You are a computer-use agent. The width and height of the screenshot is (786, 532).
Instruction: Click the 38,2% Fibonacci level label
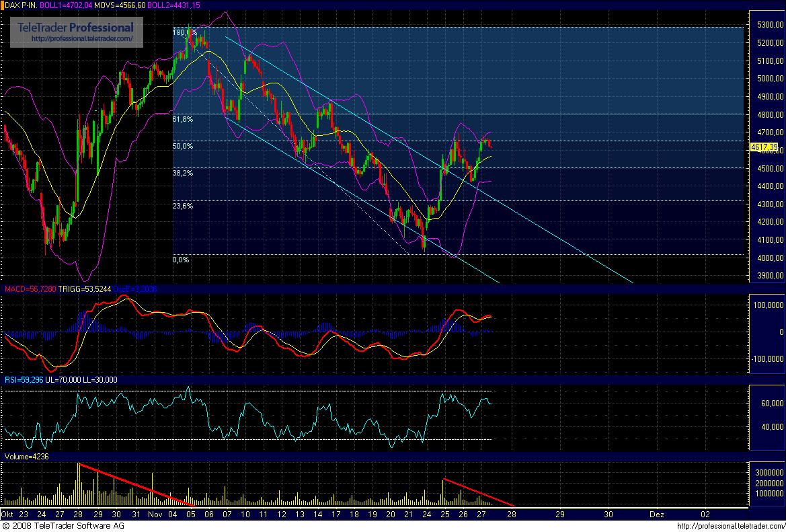[x=183, y=173]
